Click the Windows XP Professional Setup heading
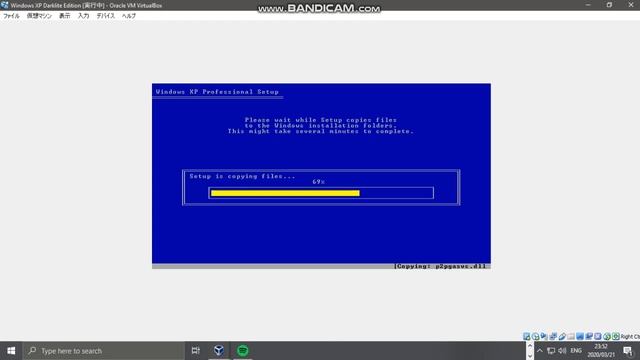Image resolution: width=640 pixels, height=360 pixels. click(x=217, y=92)
